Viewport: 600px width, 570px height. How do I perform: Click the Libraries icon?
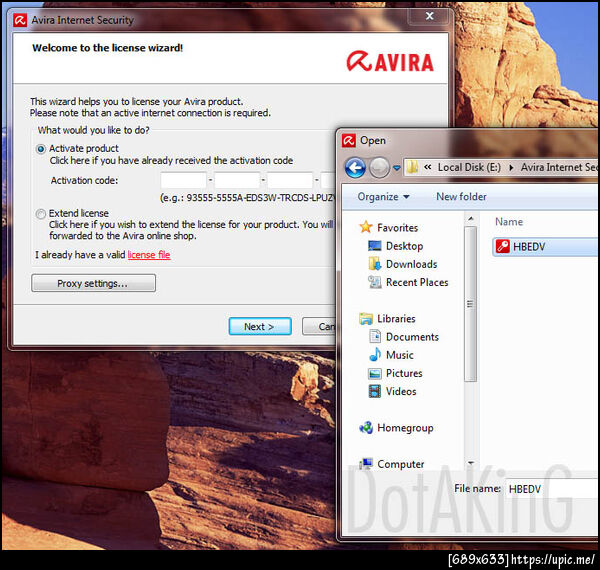[366, 318]
